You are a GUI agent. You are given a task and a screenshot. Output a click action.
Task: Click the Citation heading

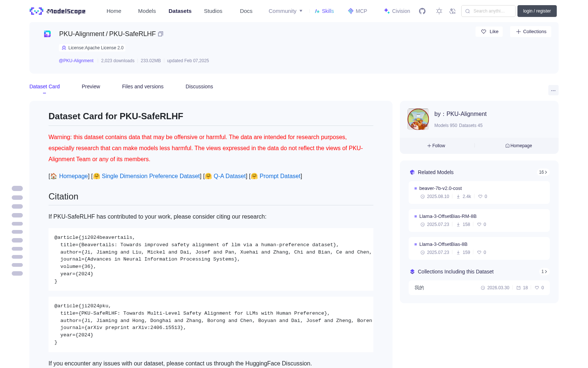click(63, 197)
